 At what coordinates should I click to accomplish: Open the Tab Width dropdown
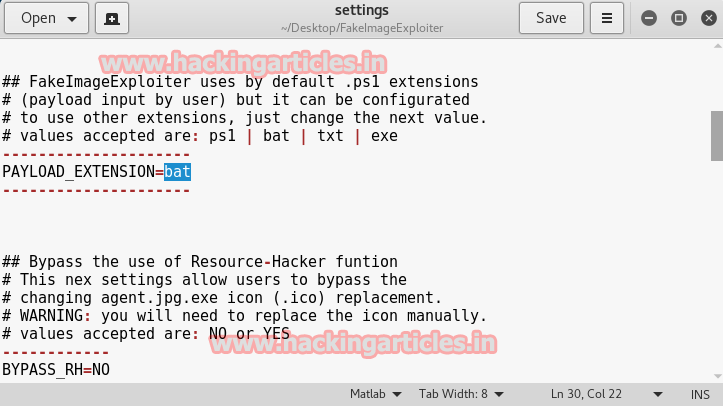coord(460,394)
